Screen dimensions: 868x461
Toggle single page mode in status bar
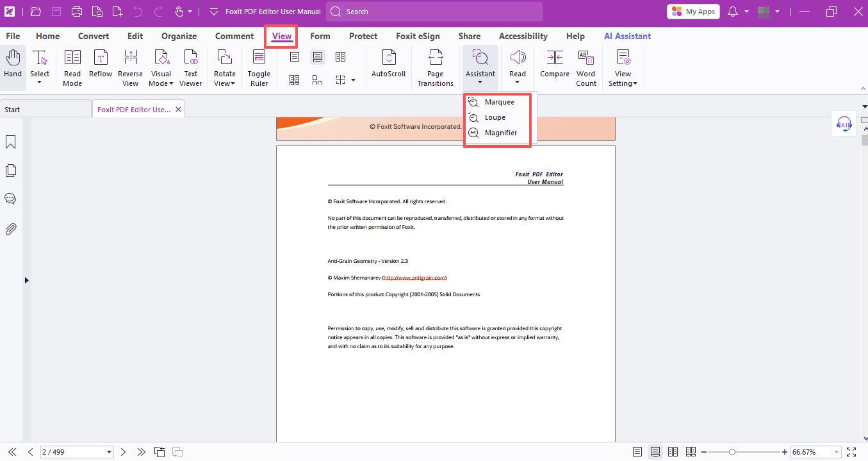click(x=637, y=452)
